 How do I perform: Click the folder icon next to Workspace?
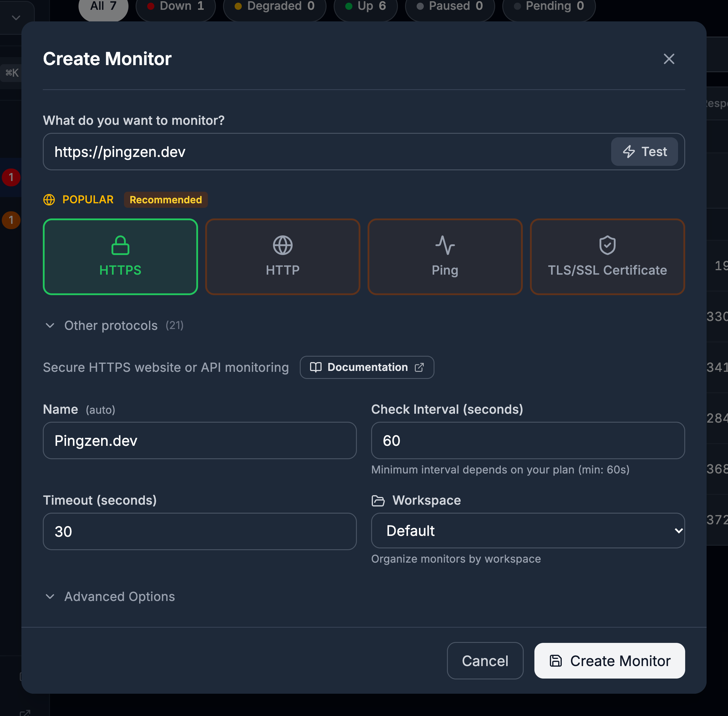[x=378, y=501]
